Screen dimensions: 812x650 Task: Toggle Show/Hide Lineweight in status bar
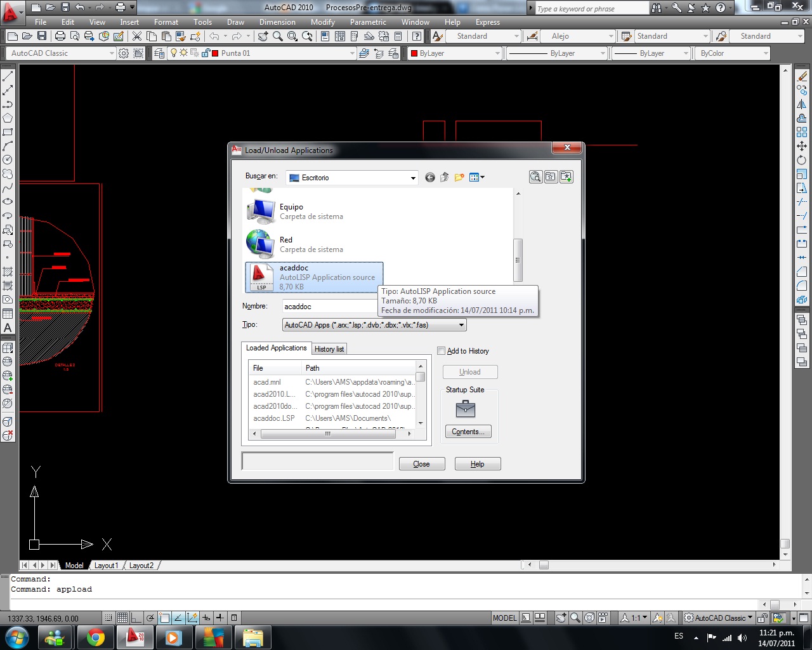[x=220, y=618]
